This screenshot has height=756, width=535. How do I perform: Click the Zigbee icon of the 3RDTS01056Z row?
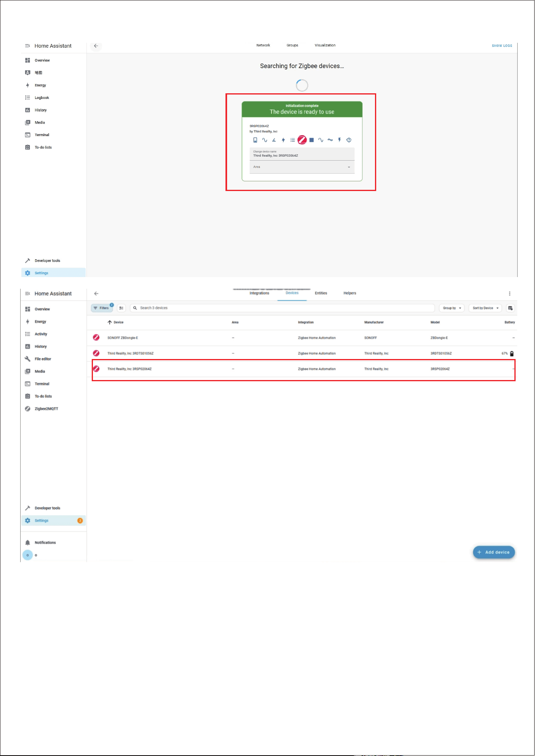96,353
